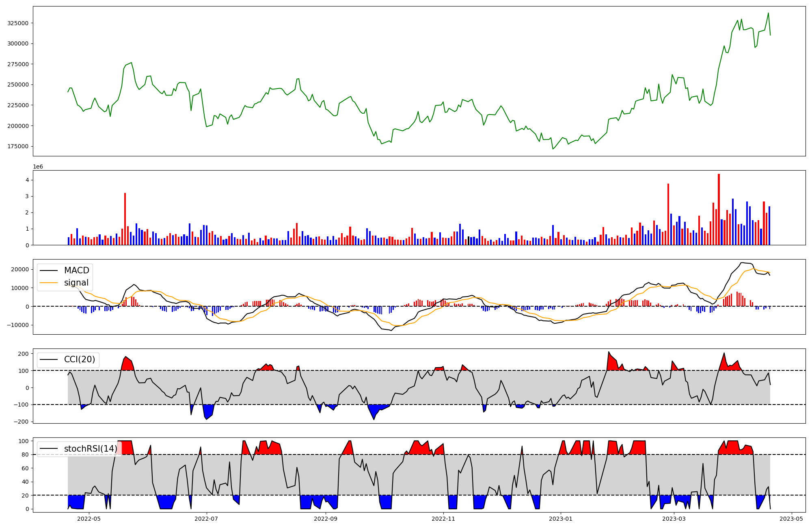
Task: Click the 2023-01 date label
Action: coord(561,519)
